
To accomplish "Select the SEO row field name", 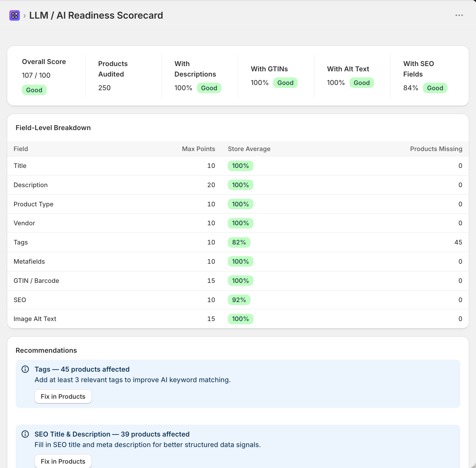I will pos(20,300).
